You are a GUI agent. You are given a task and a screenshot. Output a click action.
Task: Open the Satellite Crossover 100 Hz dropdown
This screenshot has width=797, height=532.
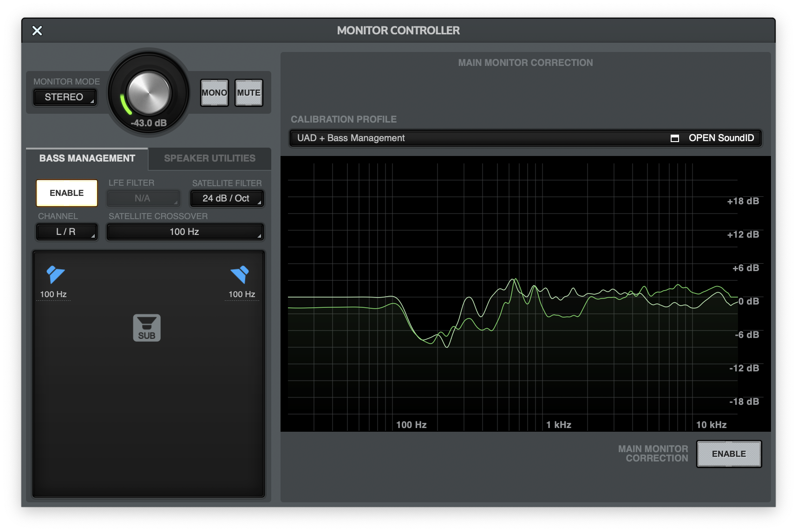(185, 232)
